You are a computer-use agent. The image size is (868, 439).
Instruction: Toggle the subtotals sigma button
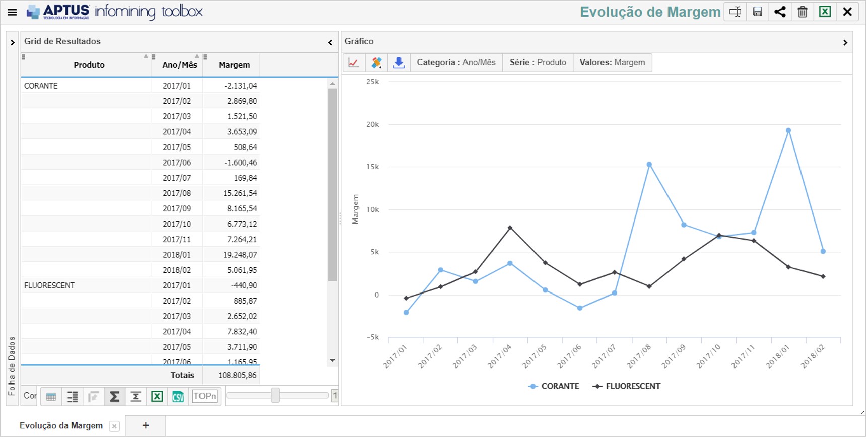tap(136, 397)
